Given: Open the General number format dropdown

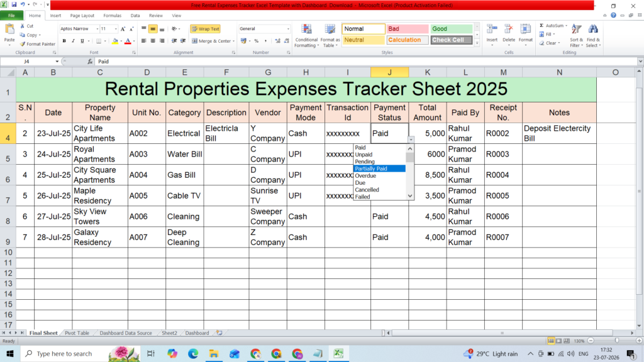Looking at the screenshot, I should tap(288, 29).
